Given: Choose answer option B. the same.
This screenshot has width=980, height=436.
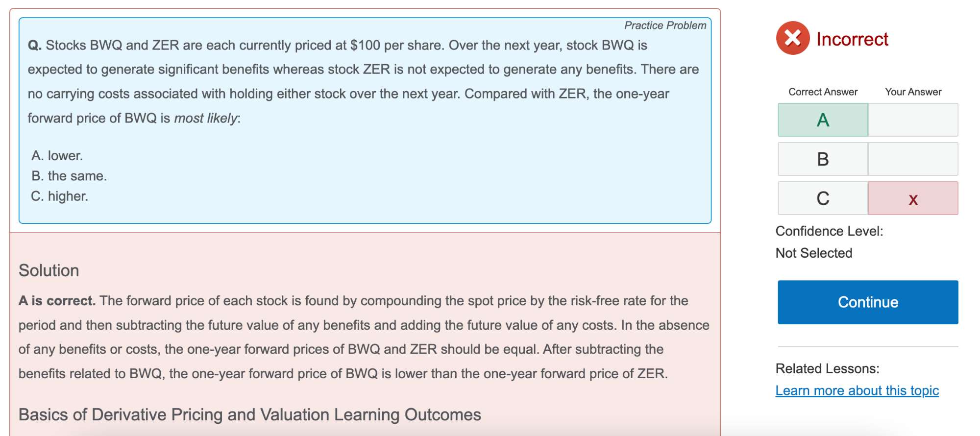Looking at the screenshot, I should coord(69,176).
